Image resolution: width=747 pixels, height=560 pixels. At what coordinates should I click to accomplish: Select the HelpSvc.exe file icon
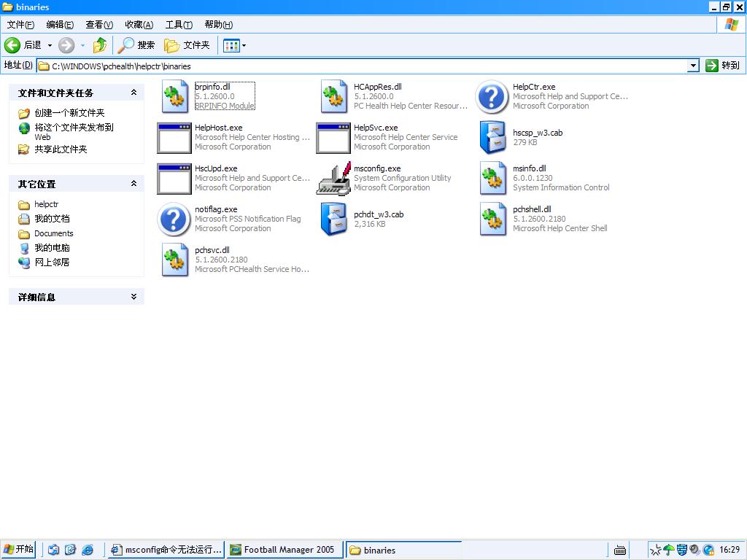pyautogui.click(x=333, y=137)
